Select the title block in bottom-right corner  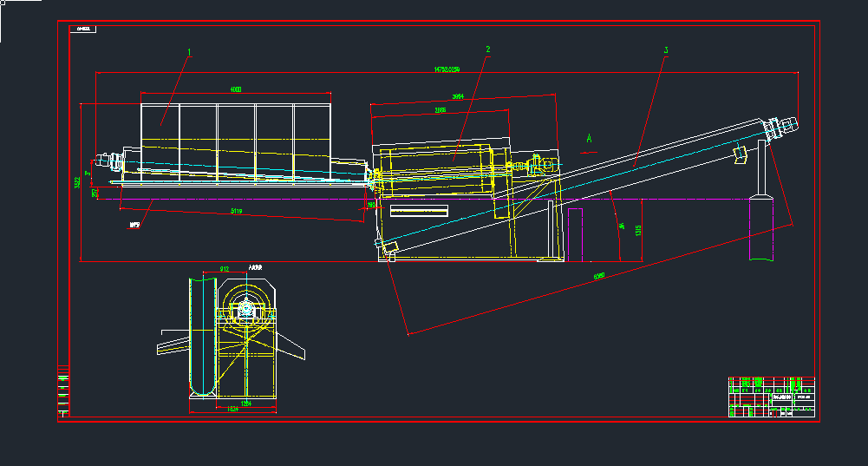(771, 397)
